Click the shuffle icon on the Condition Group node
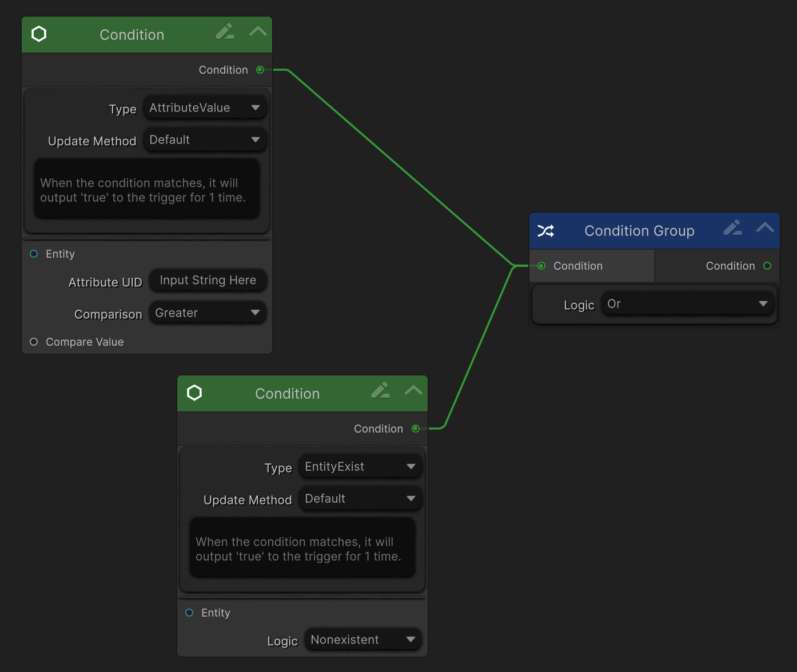Screen dimensions: 797x672 click(x=545, y=231)
